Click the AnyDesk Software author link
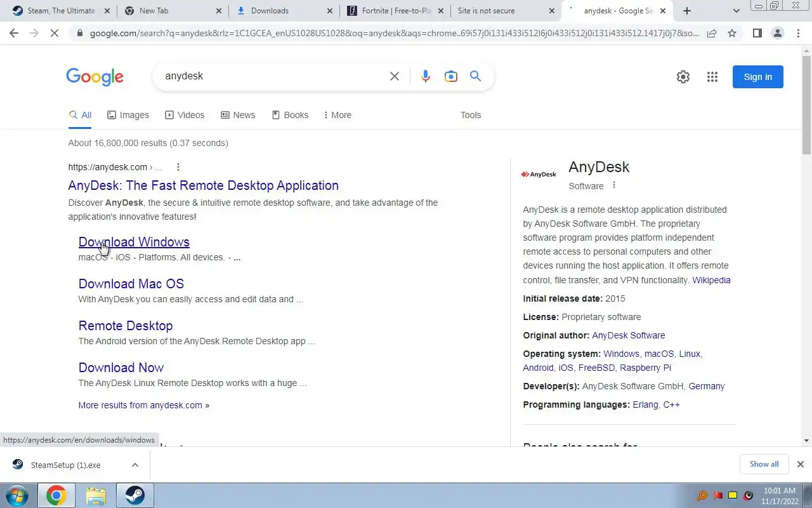The height and width of the screenshot is (508, 812). 628,335
